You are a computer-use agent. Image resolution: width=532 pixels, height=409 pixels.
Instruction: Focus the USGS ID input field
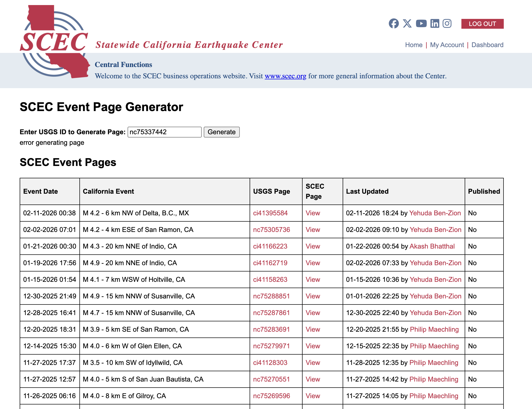click(x=164, y=132)
